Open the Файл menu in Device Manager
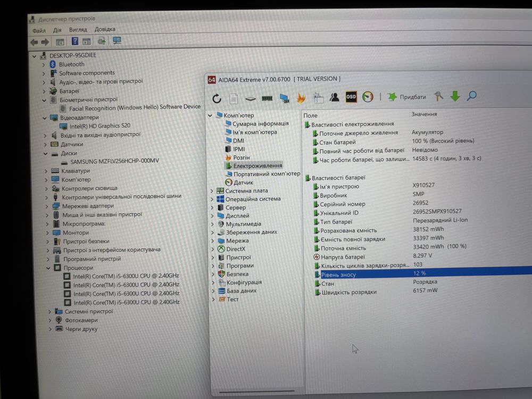Screen dimensions: 532x399 click(39, 30)
